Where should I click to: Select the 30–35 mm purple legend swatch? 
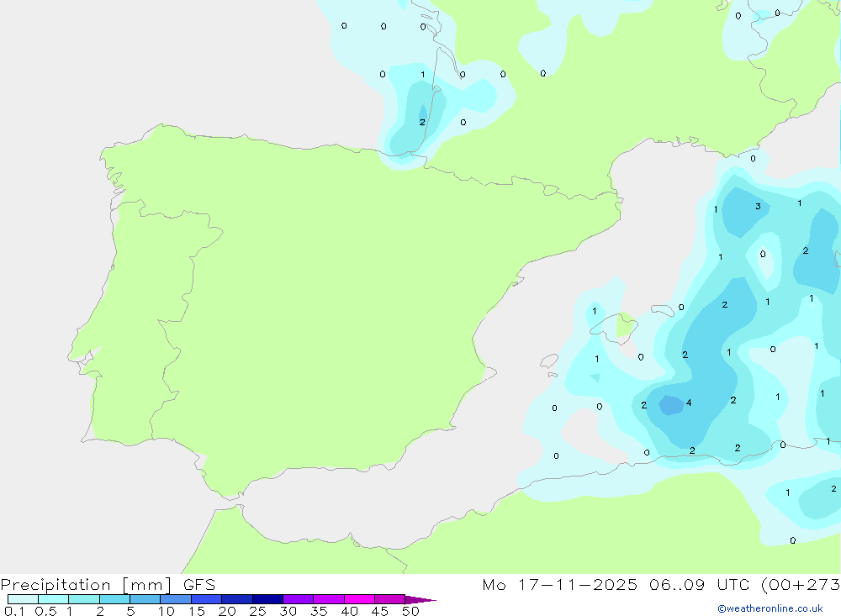(x=298, y=599)
